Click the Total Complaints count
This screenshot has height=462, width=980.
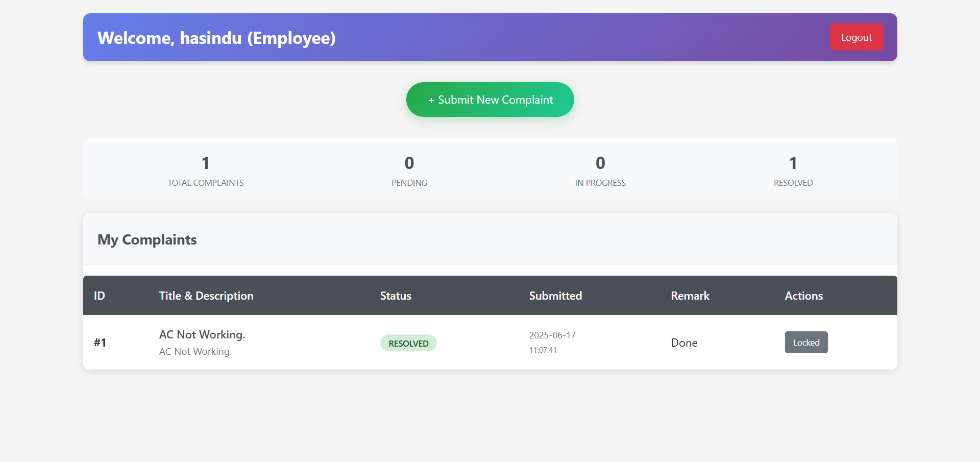(x=205, y=163)
